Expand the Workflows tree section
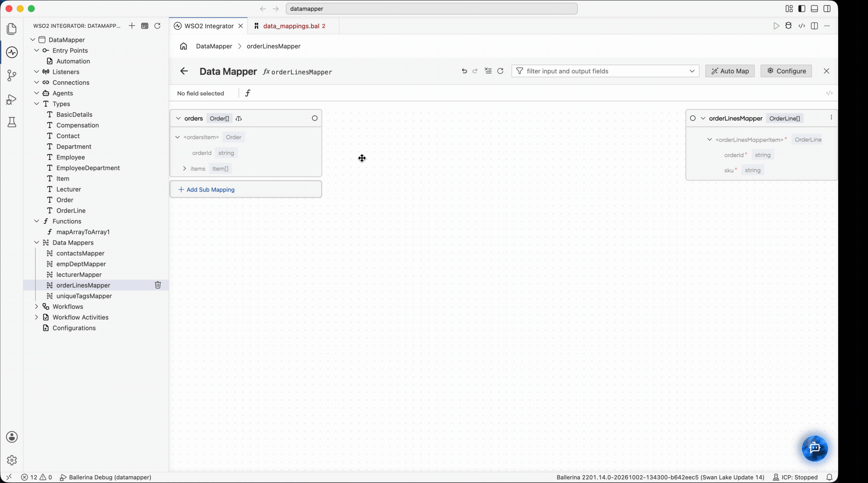Viewport: 868px width, 483px height. point(37,306)
